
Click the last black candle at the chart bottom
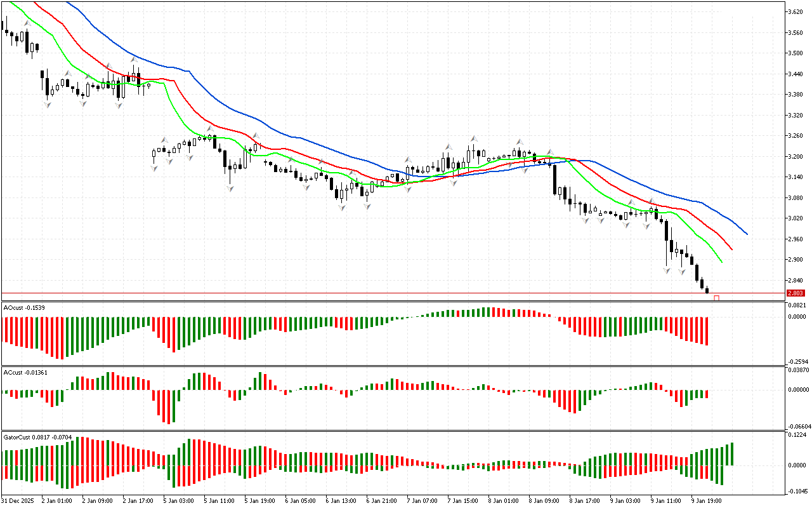pyautogui.click(x=707, y=291)
